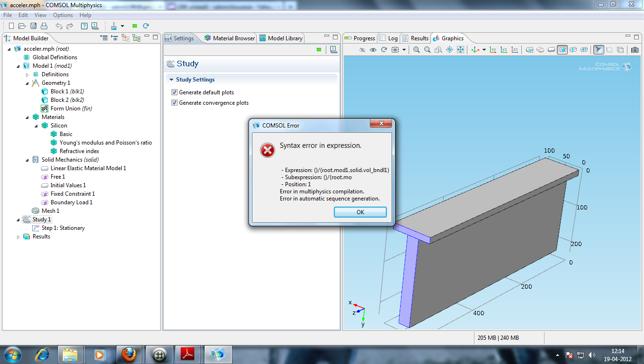Click the Print icon in the main toolbar
The image size is (644, 364).
44,26
